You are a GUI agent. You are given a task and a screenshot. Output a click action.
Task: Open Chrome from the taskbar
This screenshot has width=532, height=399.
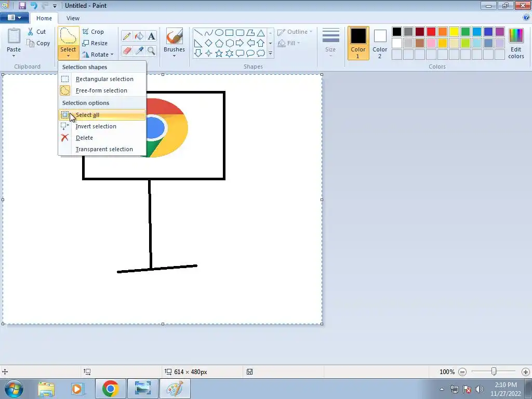(110, 389)
